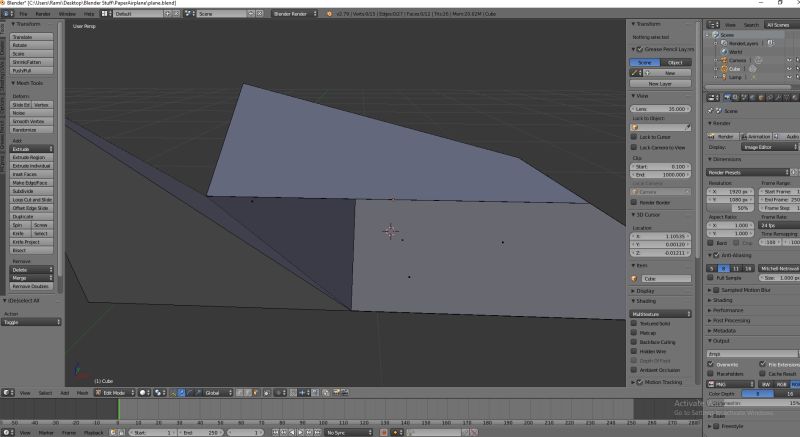Image resolution: width=800 pixels, height=437 pixels.
Task: Toggle Cube visibility eye in outliner
Action: pos(789,68)
